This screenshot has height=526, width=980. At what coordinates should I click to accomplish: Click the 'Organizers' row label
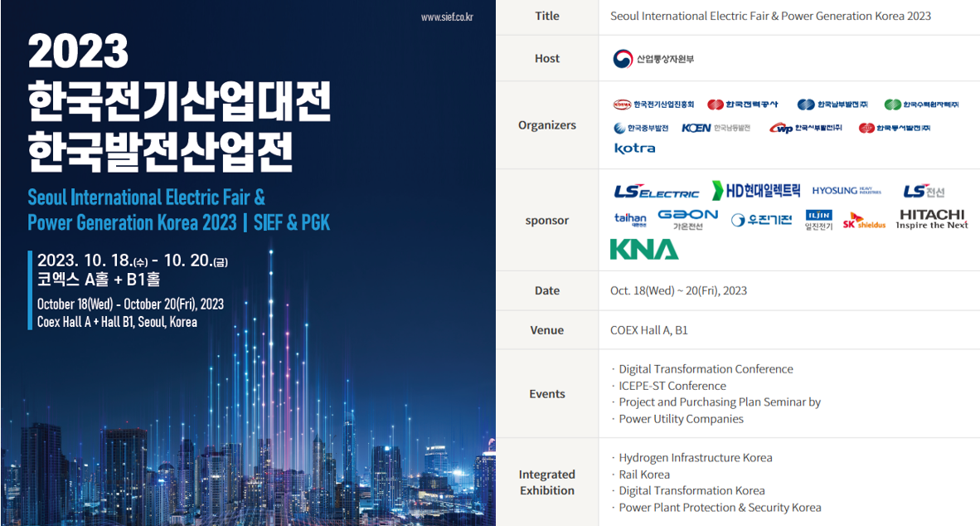(x=547, y=125)
